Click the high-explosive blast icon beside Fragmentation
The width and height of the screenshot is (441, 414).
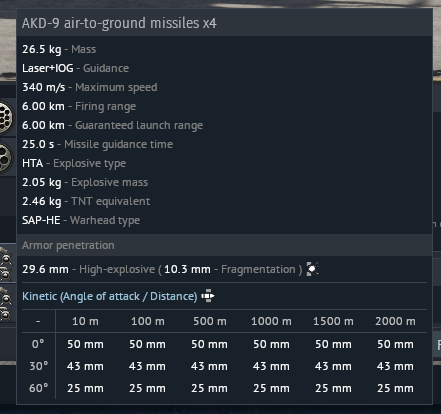tap(312, 269)
